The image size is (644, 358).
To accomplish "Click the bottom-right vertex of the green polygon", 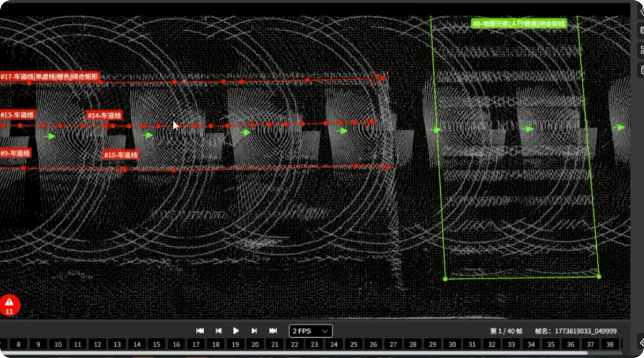I will (599, 276).
